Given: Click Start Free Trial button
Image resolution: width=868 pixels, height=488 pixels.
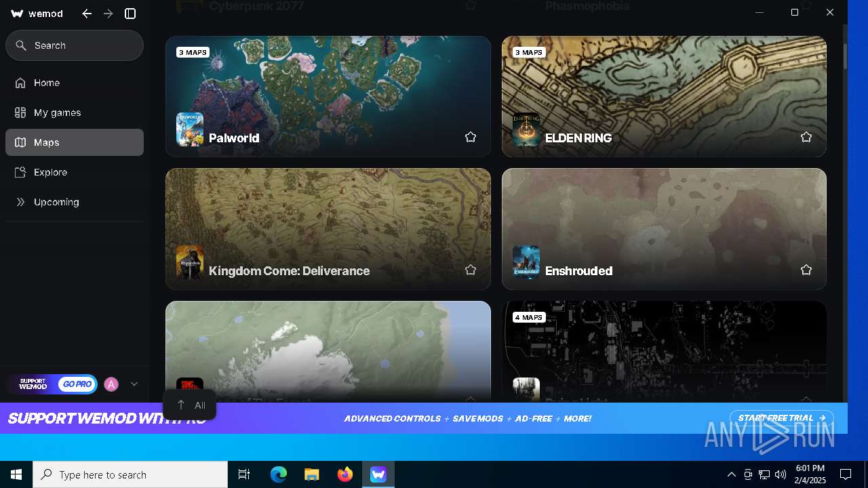Looking at the screenshot, I should tap(782, 418).
